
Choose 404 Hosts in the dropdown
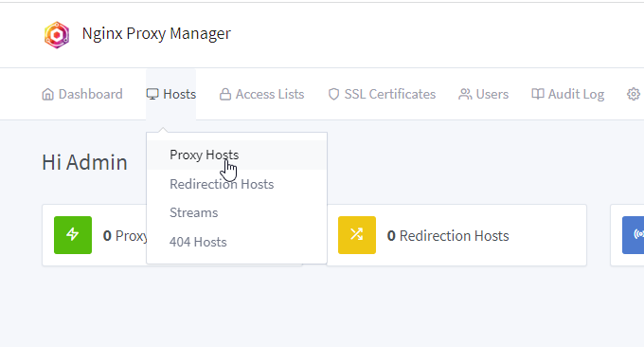(237, 242)
